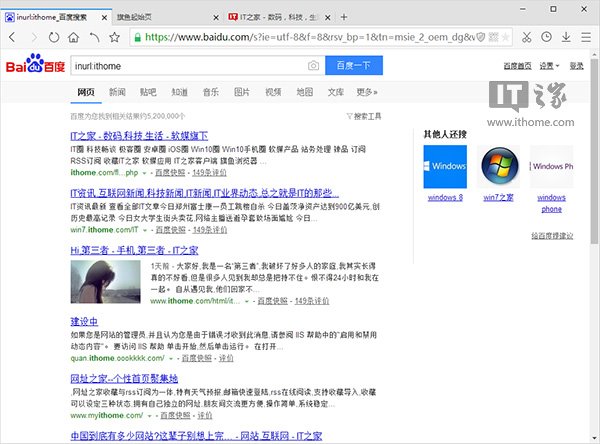The height and width of the screenshot is (444, 600).
Task: Expand the 更多 search categories dropdown
Action: (367, 92)
